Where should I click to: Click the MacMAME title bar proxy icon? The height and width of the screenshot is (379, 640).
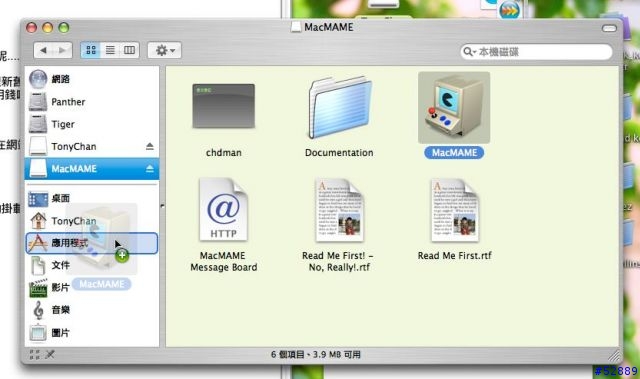pyautogui.click(x=296, y=27)
